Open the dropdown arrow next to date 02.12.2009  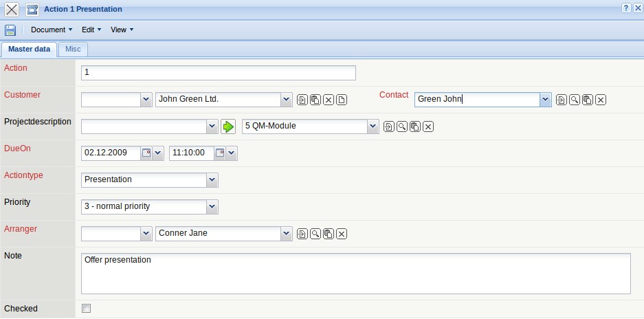tap(158, 153)
